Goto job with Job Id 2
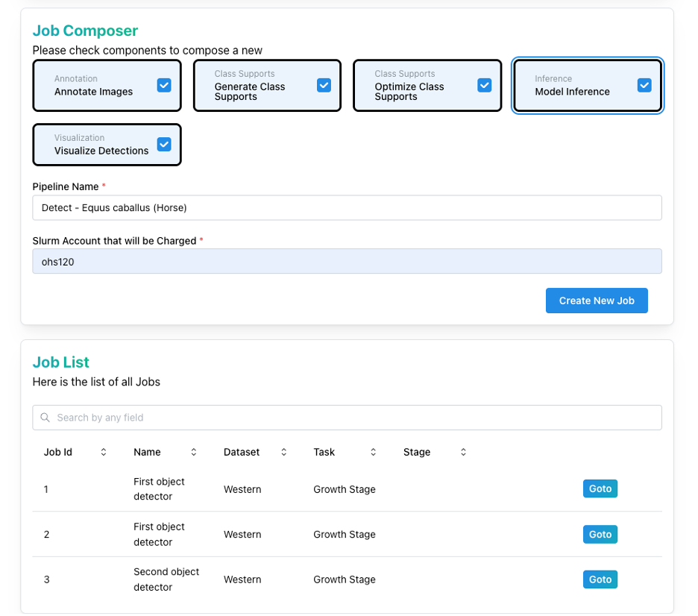698x616 pixels. pyautogui.click(x=600, y=534)
